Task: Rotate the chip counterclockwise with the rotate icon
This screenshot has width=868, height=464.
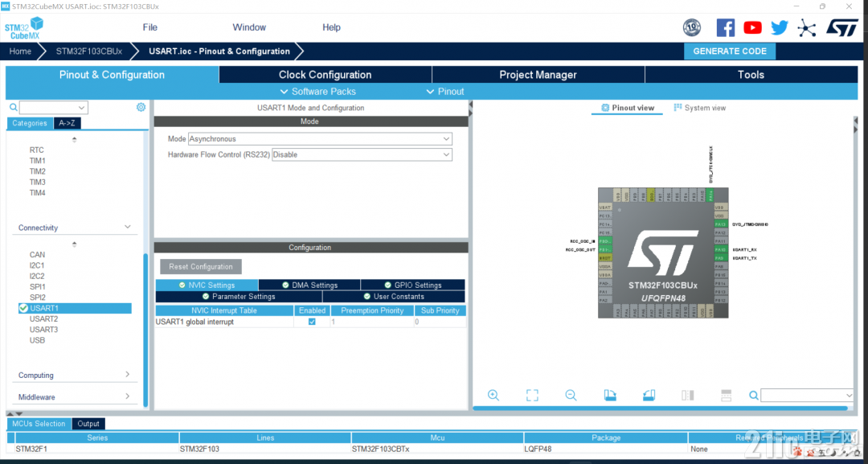Action: (x=649, y=395)
